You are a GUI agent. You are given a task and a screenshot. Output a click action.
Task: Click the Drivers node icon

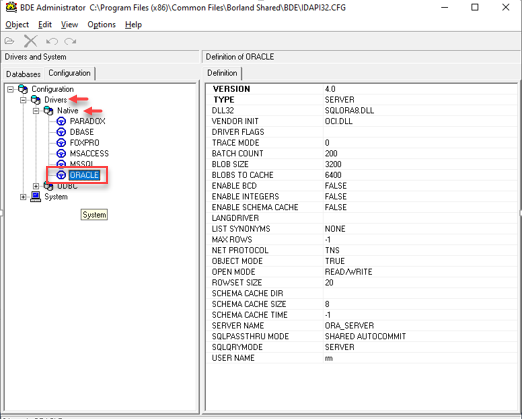(x=36, y=100)
